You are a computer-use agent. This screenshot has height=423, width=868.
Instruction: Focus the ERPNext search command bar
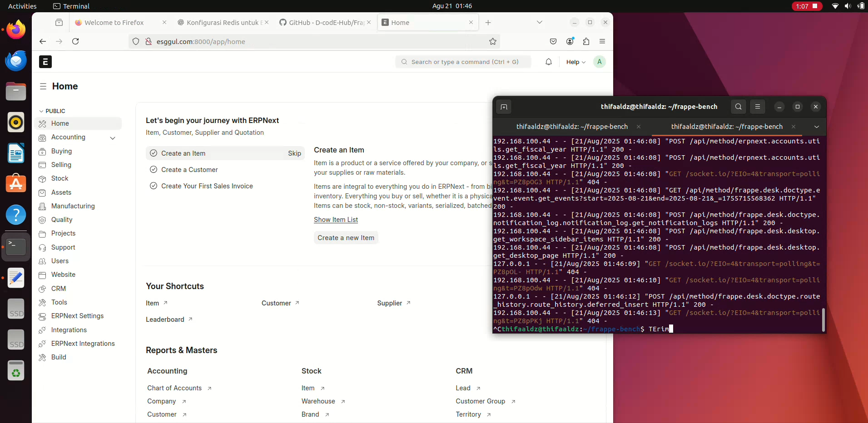coord(463,62)
